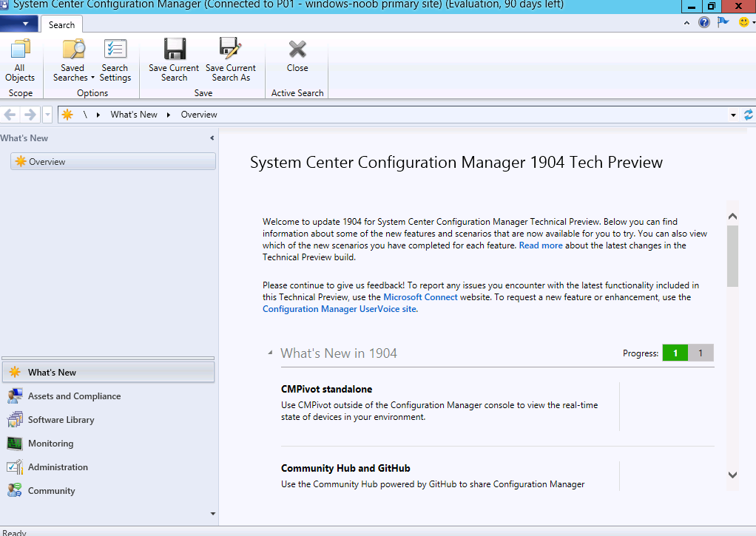Click the Ready status bar text
Viewport: 756px width, 536px height.
(x=14, y=532)
